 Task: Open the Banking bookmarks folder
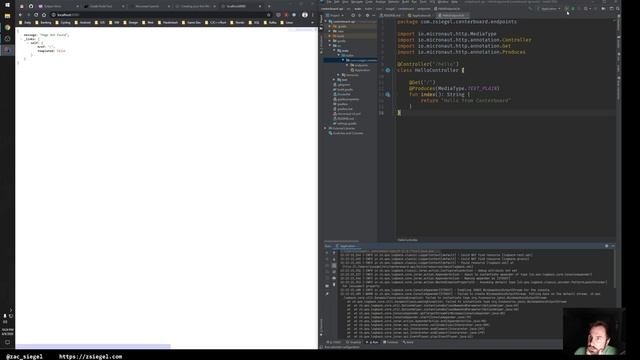point(43,22)
